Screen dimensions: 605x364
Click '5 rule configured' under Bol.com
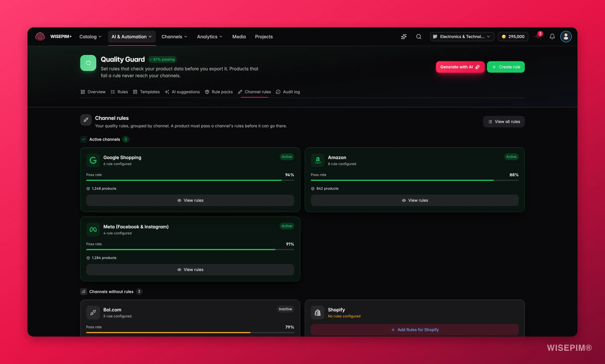pyautogui.click(x=117, y=316)
